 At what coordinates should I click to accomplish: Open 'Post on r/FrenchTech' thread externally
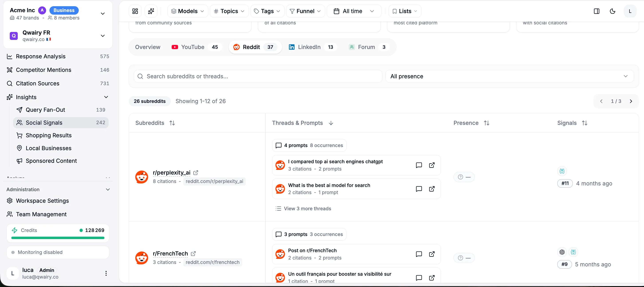(x=432, y=254)
